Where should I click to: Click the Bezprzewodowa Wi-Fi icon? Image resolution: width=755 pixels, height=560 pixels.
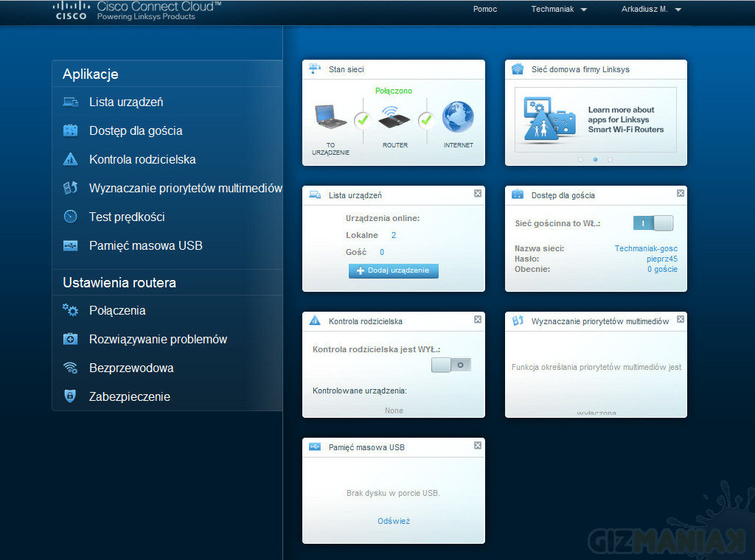tap(71, 368)
